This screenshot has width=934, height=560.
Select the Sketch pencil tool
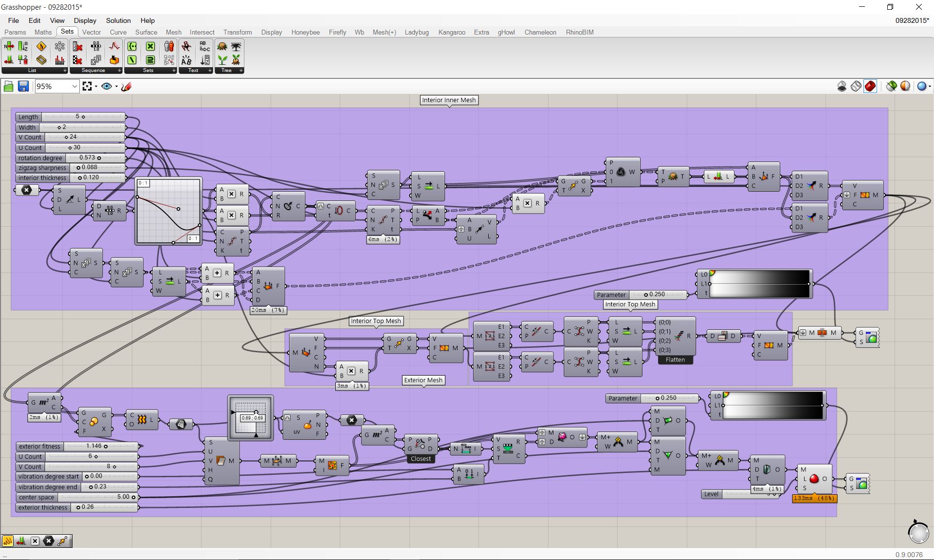point(126,87)
